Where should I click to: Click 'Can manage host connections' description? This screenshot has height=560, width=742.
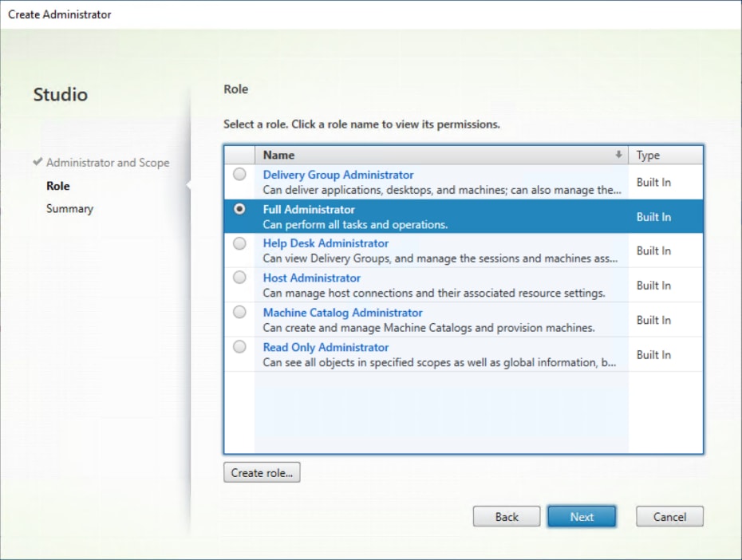click(434, 293)
